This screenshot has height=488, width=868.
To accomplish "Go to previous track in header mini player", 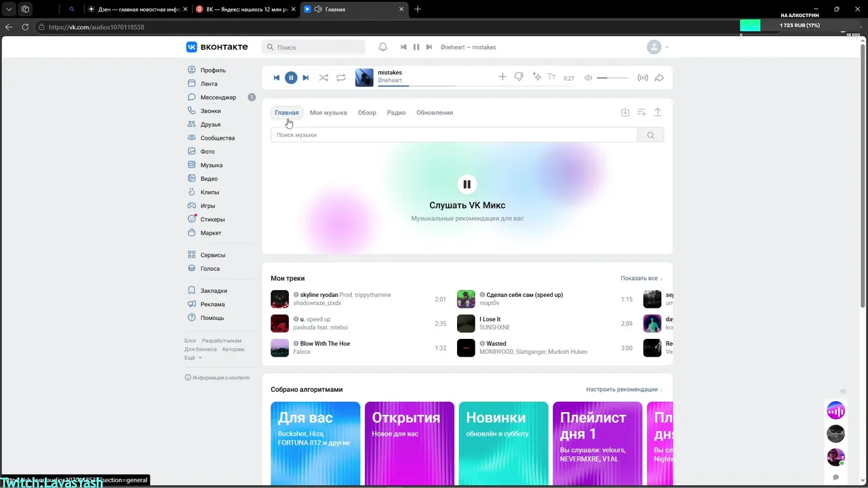I will tap(403, 47).
